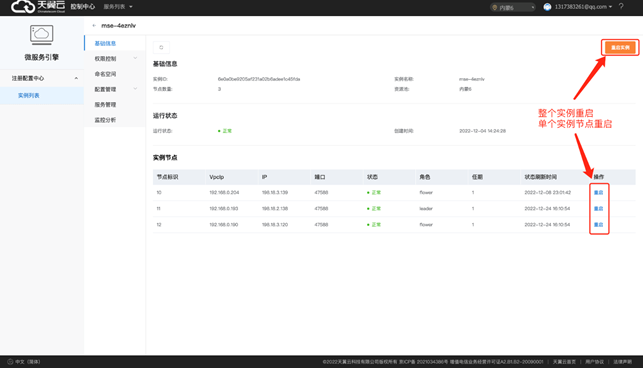Open 用户协议 footer link

[594, 362]
